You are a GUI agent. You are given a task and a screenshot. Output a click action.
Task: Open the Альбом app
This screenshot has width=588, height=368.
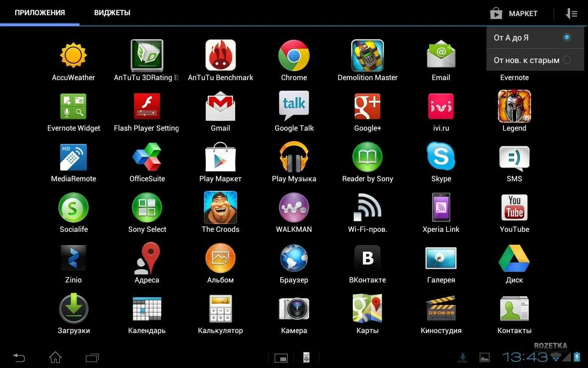pos(220,258)
